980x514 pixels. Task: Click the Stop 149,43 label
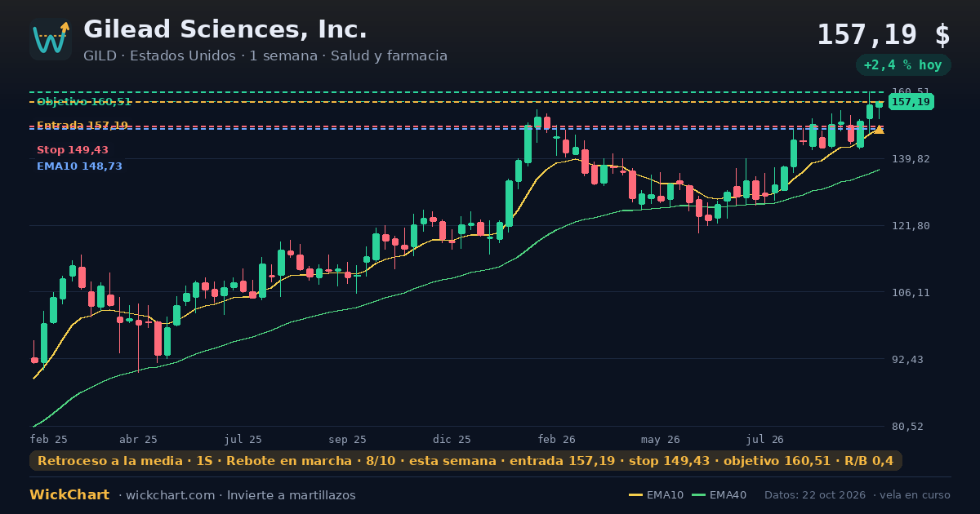pos(73,150)
